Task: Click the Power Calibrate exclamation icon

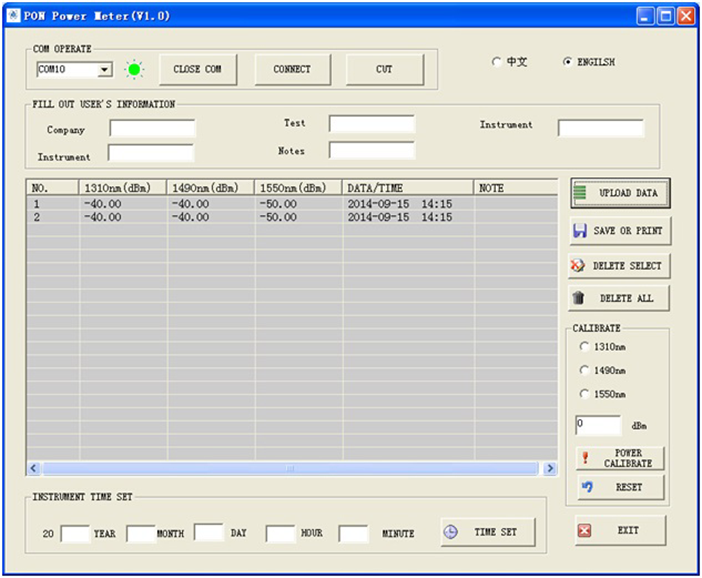Action: (587, 458)
